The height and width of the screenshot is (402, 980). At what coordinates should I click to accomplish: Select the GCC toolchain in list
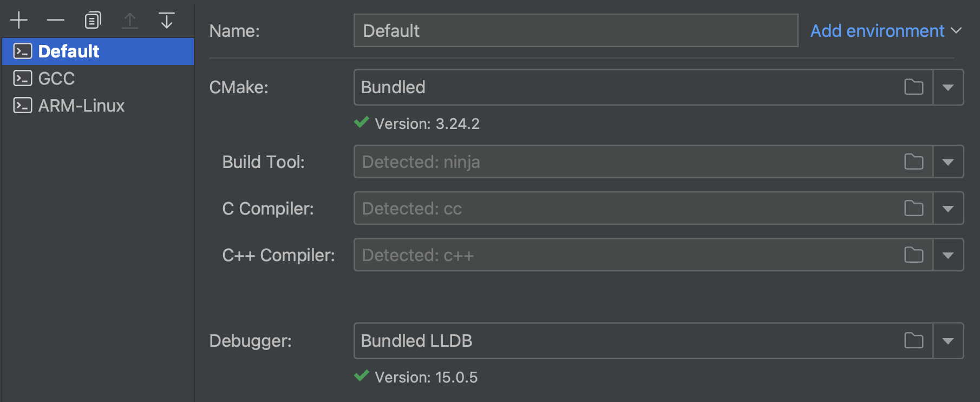point(56,79)
